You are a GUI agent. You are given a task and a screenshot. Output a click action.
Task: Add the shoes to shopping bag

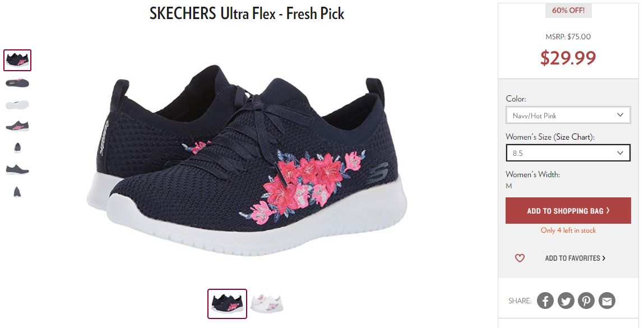coord(568,210)
